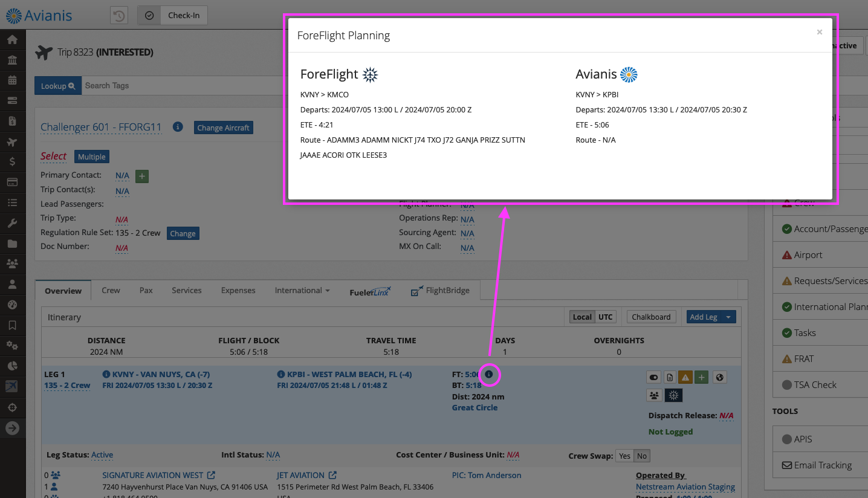Open the bookmark icon in the sidebar
The width and height of the screenshot is (868, 498).
tap(12, 325)
